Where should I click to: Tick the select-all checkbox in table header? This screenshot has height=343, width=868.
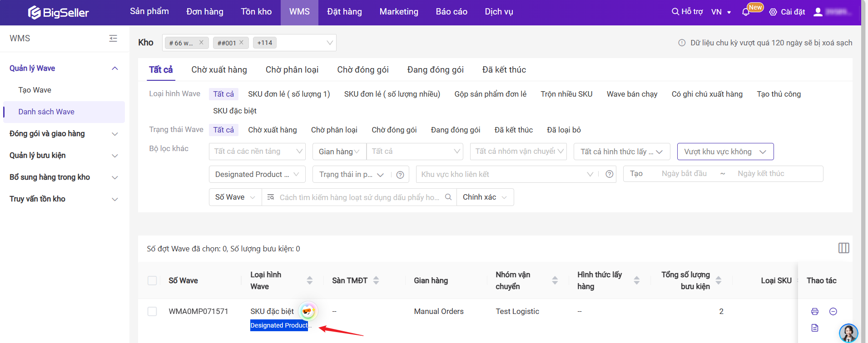152,280
